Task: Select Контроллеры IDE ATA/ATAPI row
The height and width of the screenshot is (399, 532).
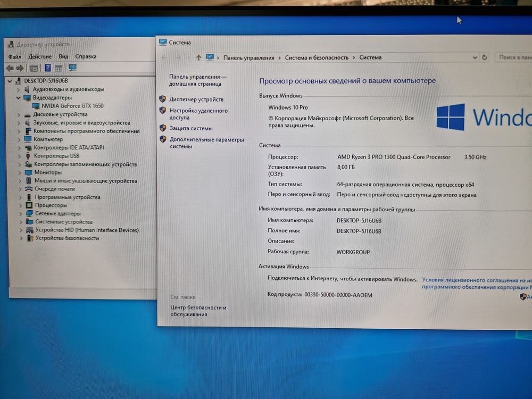Action: tap(69, 147)
